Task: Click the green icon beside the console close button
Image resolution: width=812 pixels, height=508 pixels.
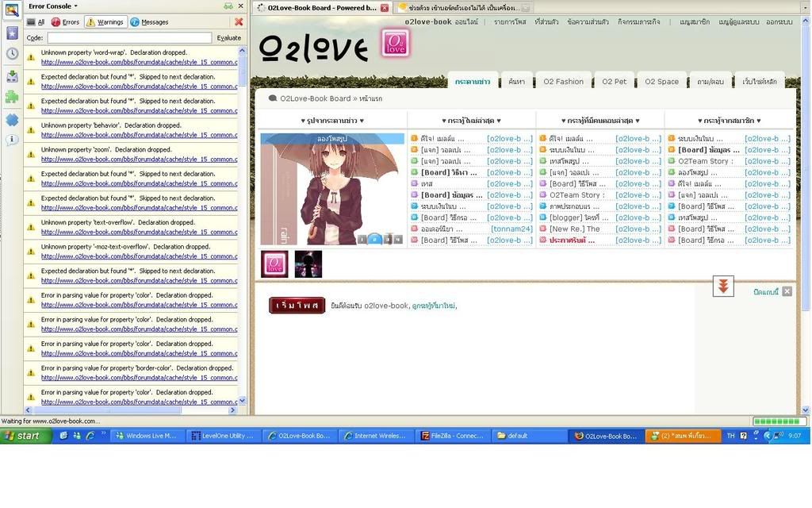Action: [228, 6]
